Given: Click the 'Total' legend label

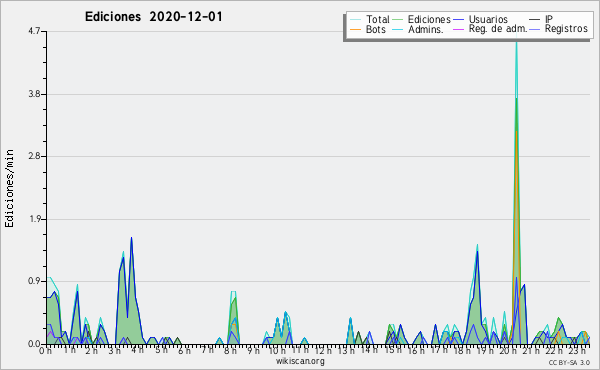Looking at the screenshot, I should pos(378,19).
